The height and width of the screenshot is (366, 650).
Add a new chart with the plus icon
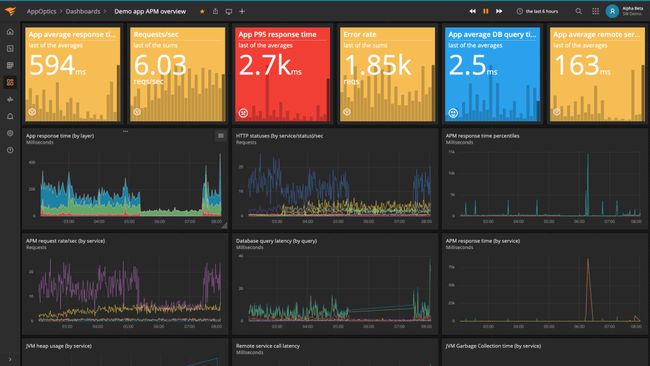pyautogui.click(x=242, y=12)
